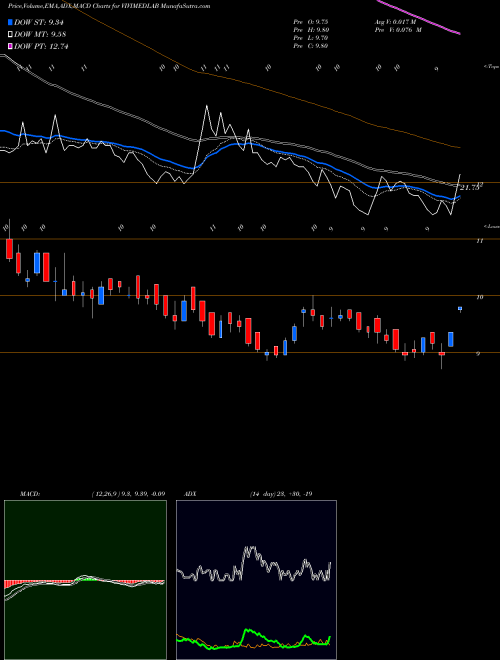Viewport: 500px width, 660px height.
Task: Click the 'Pre O: 9.75' open value
Action: coord(311,22)
